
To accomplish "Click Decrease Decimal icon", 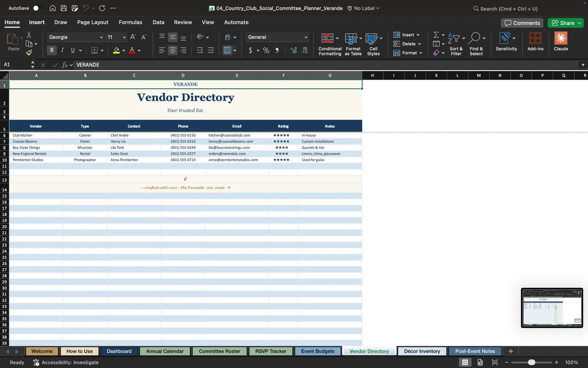I will coord(304,50).
